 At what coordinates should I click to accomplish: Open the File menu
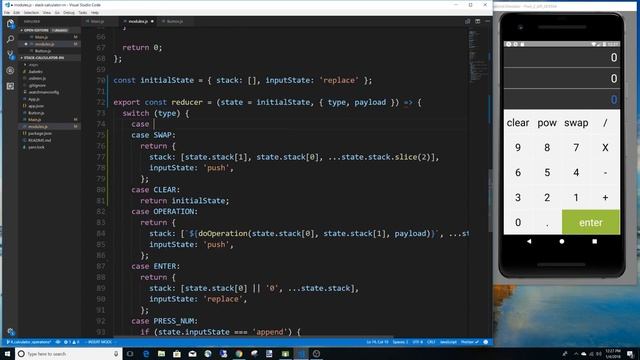[7, 13]
